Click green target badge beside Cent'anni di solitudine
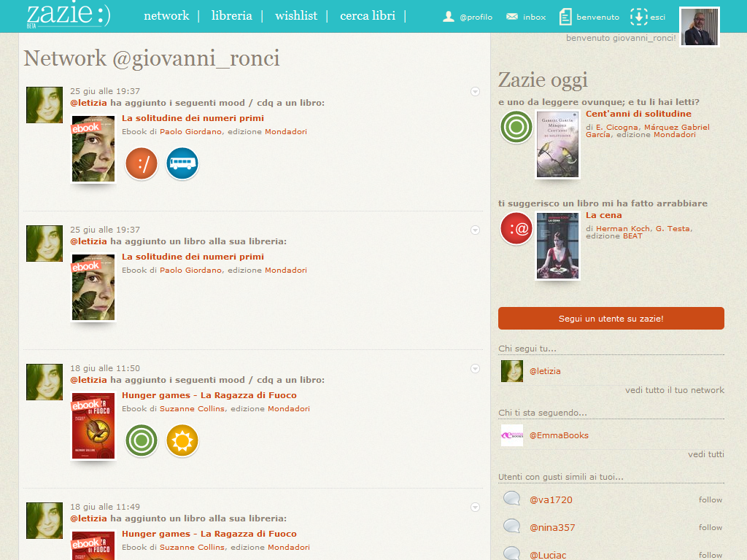 (516, 127)
